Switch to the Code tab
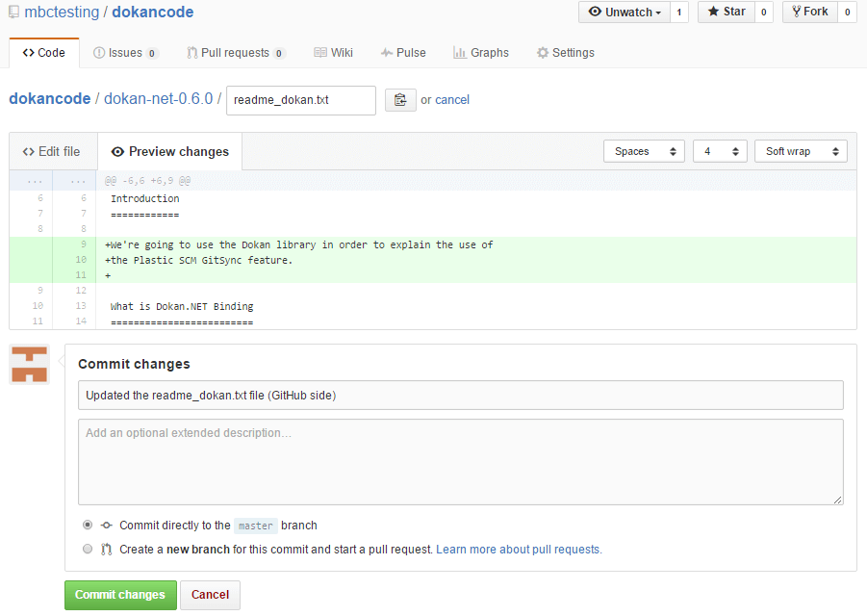 tap(43, 53)
